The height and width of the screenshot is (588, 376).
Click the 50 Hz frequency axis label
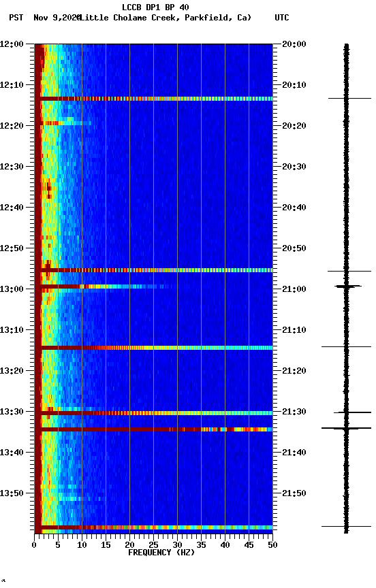(x=273, y=545)
